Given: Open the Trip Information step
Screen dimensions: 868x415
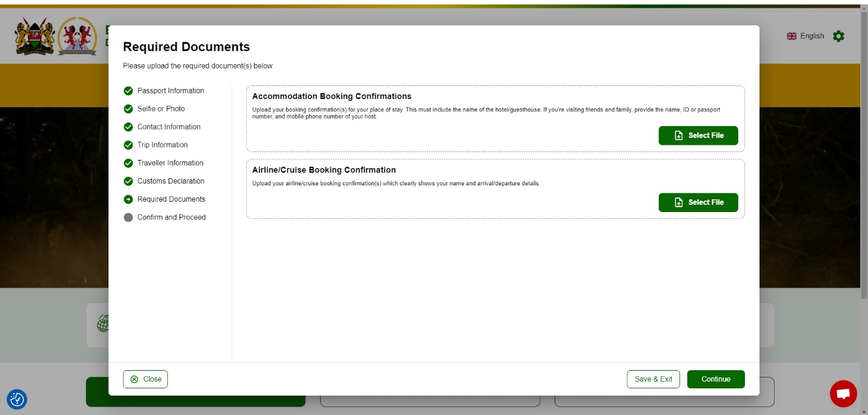Looking at the screenshot, I should click(x=162, y=145).
